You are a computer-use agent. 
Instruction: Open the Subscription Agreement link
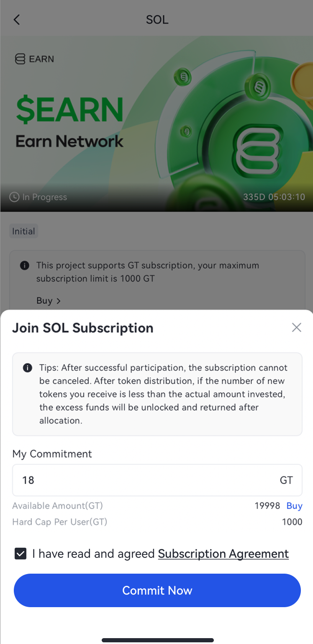click(x=223, y=554)
